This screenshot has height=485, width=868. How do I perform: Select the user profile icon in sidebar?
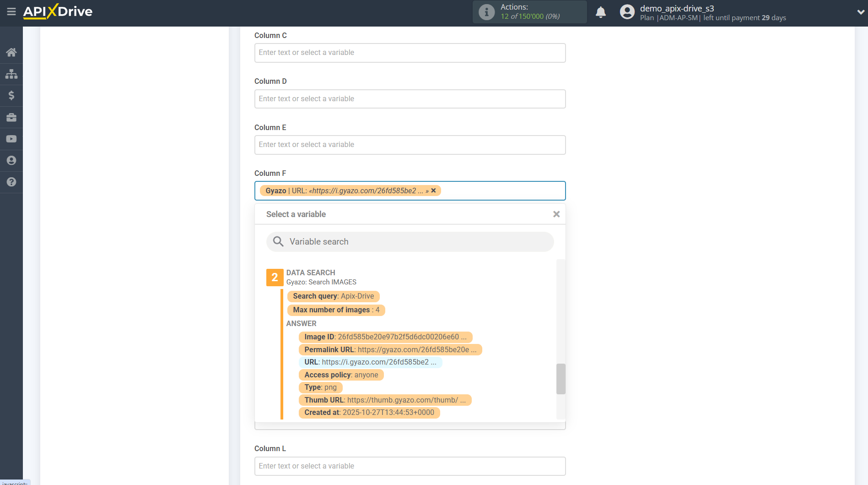11,160
